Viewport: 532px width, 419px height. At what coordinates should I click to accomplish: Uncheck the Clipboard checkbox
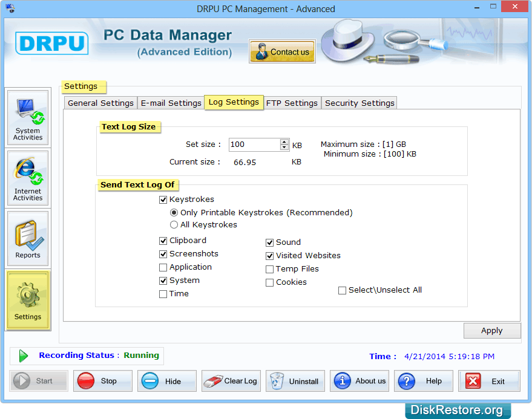tap(163, 241)
